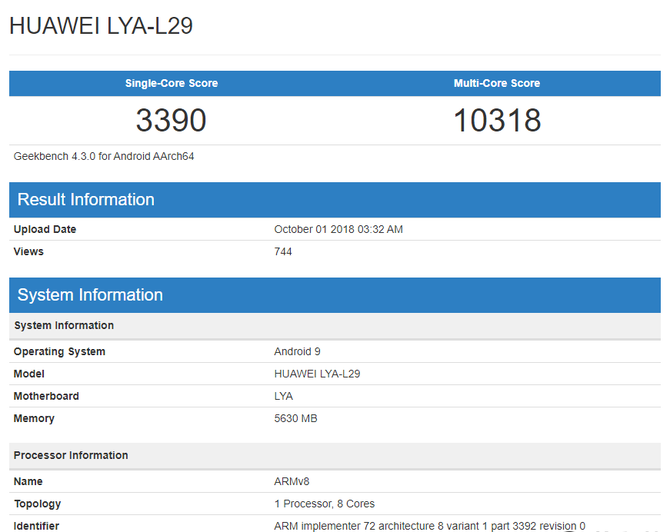Click the Upload Date row label
The image size is (670, 532).
click(45, 229)
